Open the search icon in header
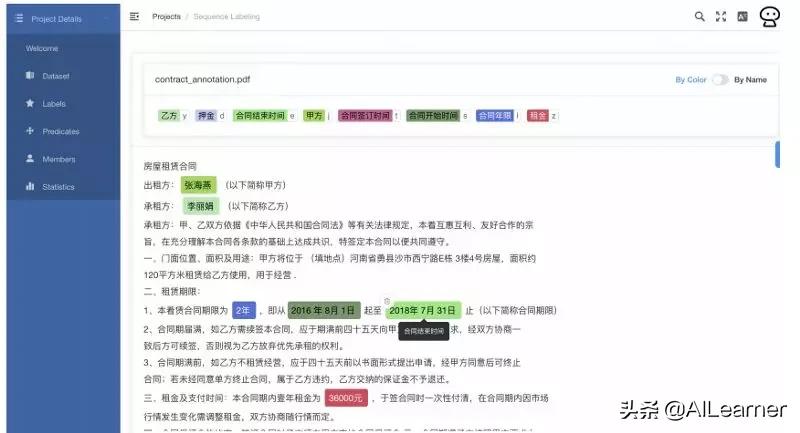 click(699, 16)
